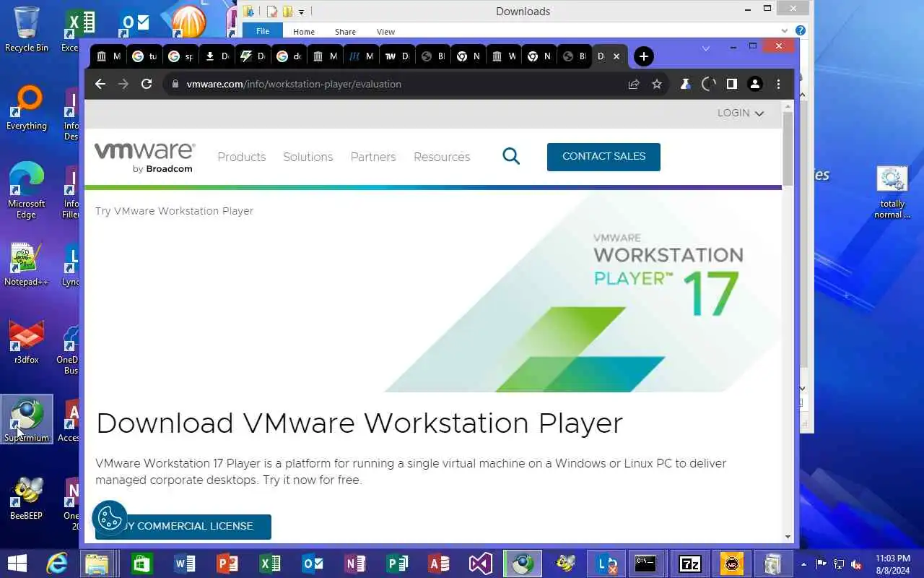924x578 pixels.
Task: Click the 'Download VMware Workstation Player' heading
Action: coord(359,423)
